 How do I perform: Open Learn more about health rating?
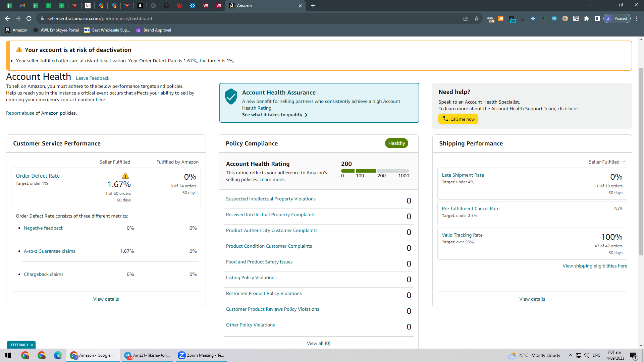point(271,179)
